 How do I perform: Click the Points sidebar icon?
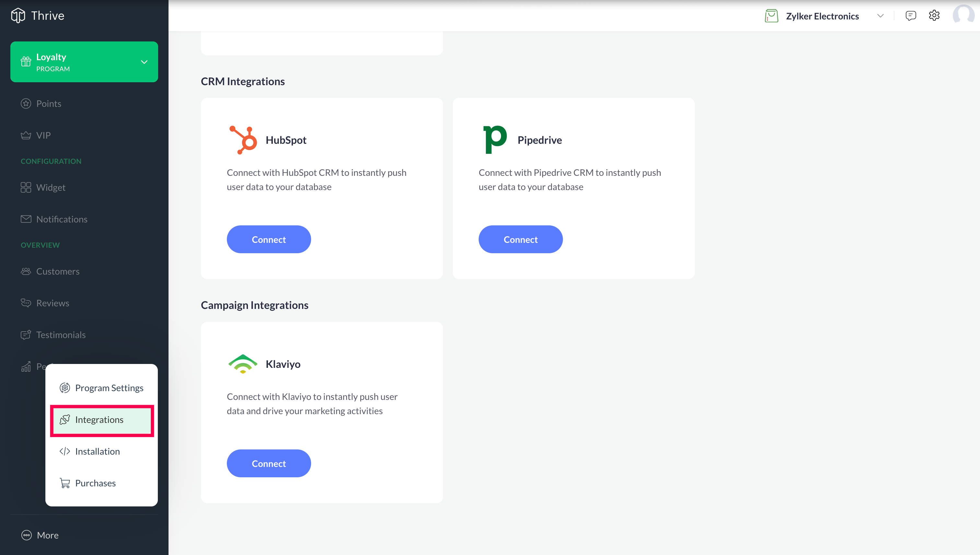pos(26,103)
